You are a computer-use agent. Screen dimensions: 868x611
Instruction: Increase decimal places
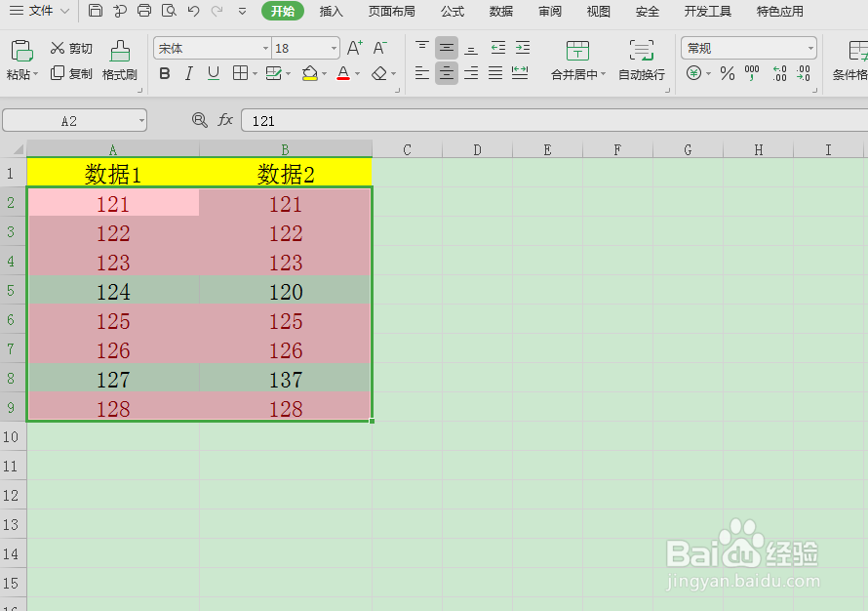[x=779, y=73]
